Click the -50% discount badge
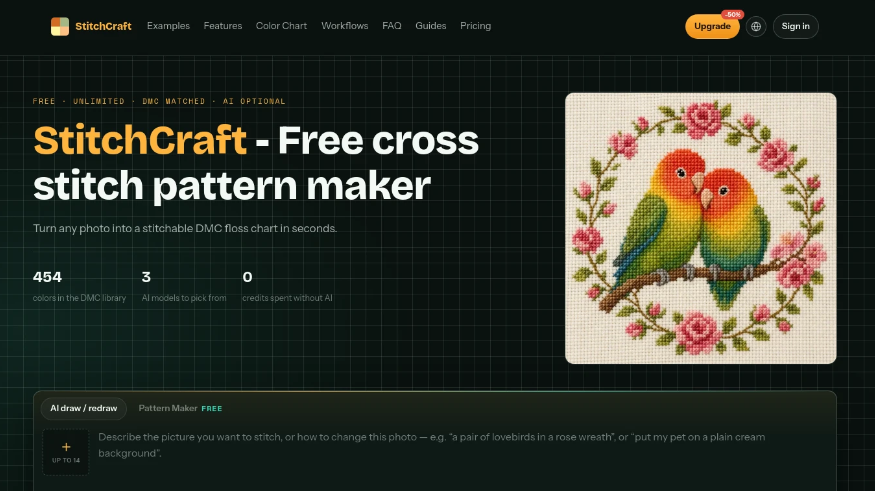This screenshot has height=491, width=875. (x=732, y=15)
